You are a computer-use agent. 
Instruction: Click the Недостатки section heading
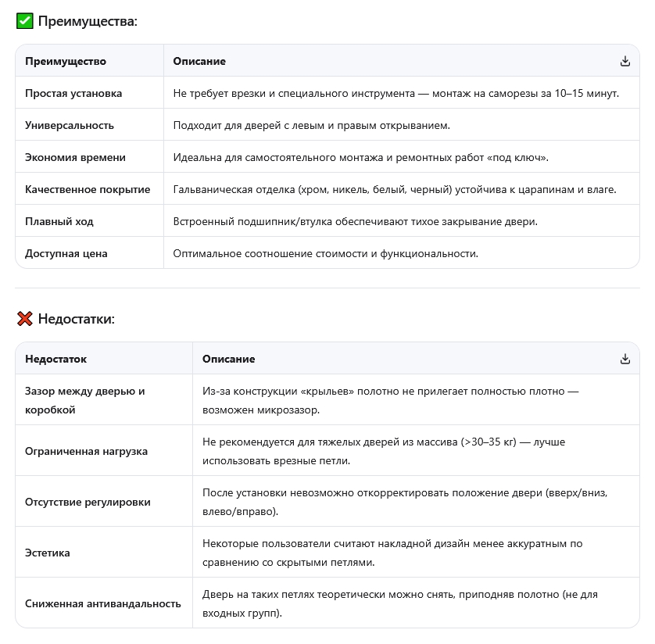click(x=77, y=319)
